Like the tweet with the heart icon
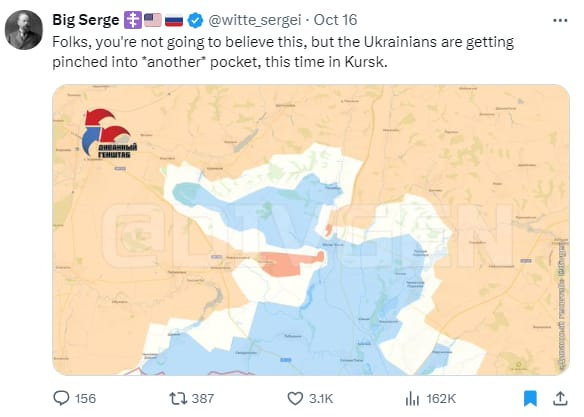The image size is (584, 417). [x=295, y=398]
